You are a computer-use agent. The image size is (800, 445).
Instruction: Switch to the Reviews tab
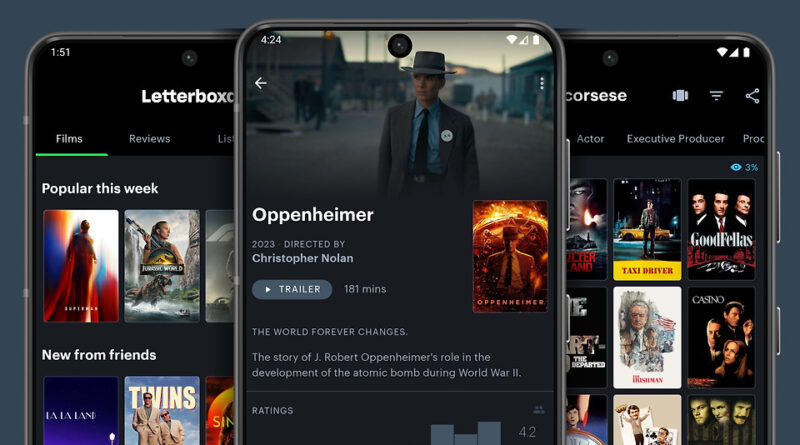149,139
